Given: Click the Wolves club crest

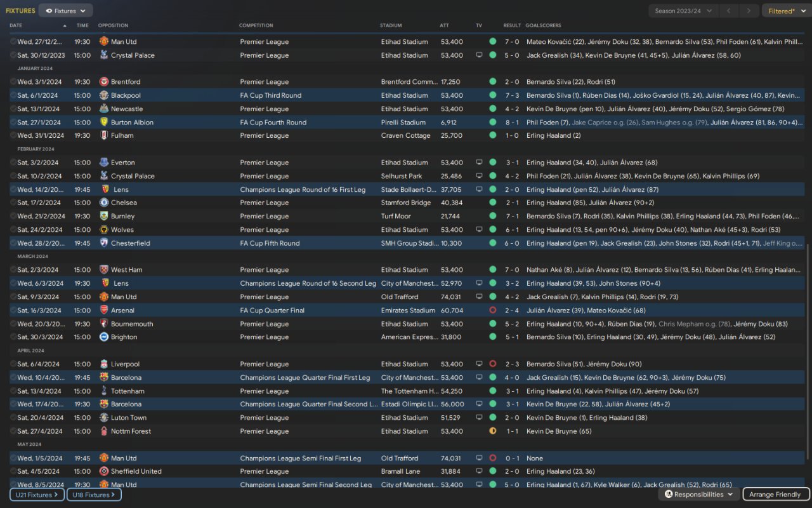Looking at the screenshot, I should [104, 230].
